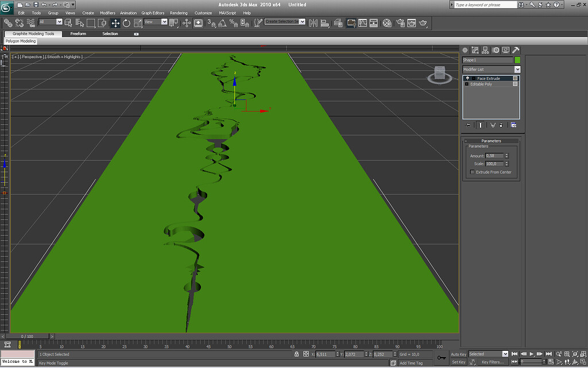Open the Rendering menu
This screenshot has width=588, height=368.
coord(179,12)
